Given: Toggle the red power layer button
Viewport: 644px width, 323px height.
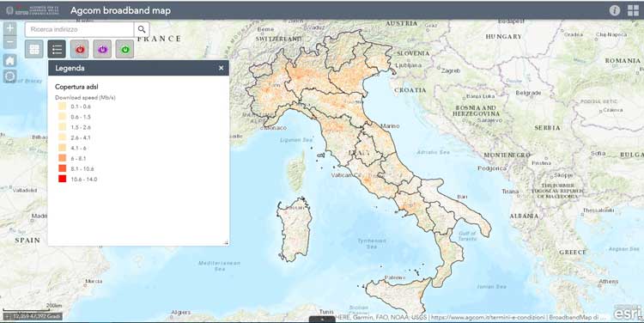Looking at the screenshot, I should (x=80, y=49).
